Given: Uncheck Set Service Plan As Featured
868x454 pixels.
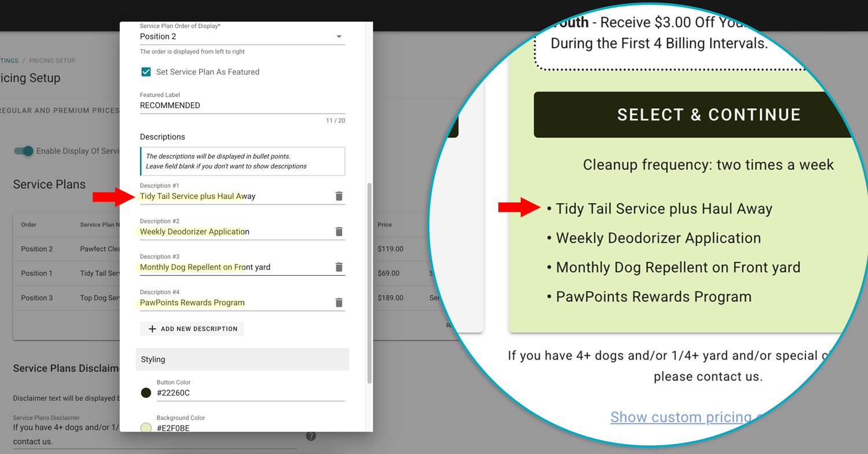Looking at the screenshot, I should (145, 72).
